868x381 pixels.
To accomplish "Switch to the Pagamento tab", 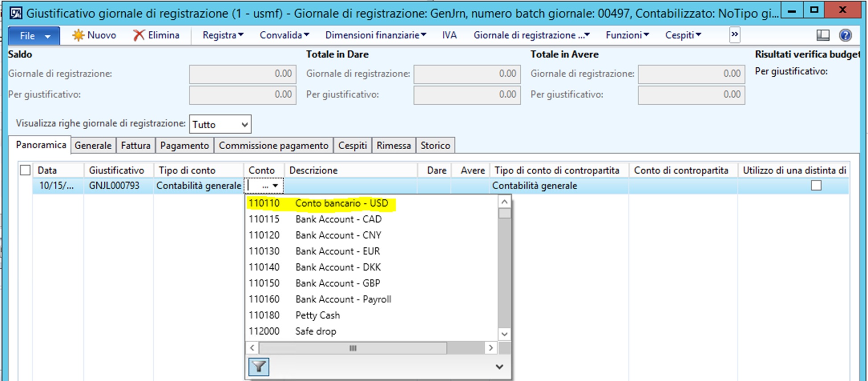I will 184,146.
